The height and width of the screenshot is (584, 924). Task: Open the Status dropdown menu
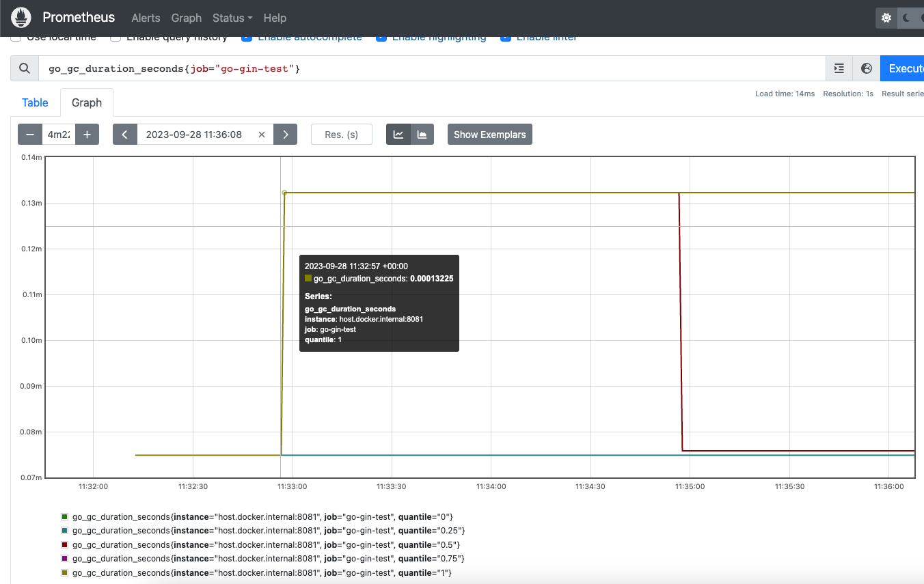pos(232,18)
